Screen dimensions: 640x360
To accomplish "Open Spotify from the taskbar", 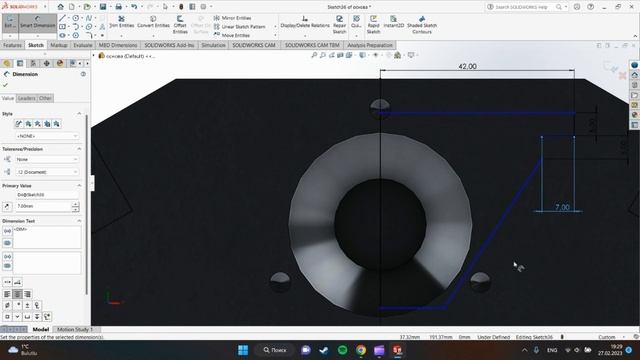I will 342,350.
